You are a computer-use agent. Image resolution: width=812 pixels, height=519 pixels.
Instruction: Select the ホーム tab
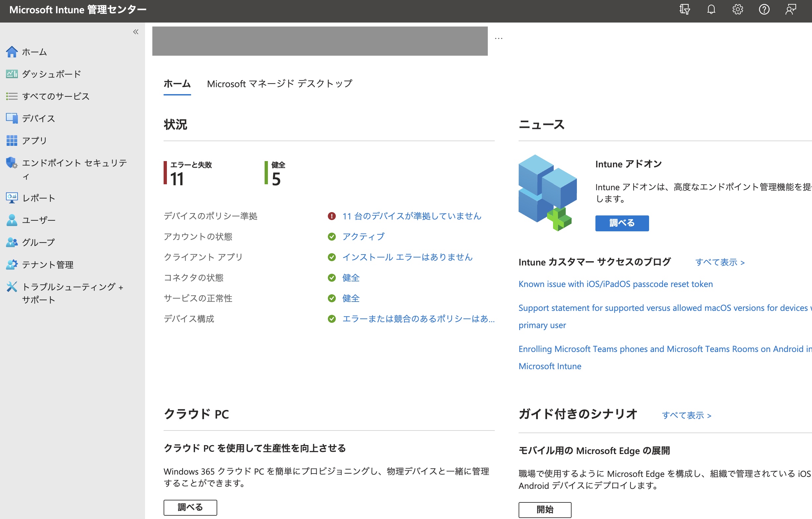[177, 84]
